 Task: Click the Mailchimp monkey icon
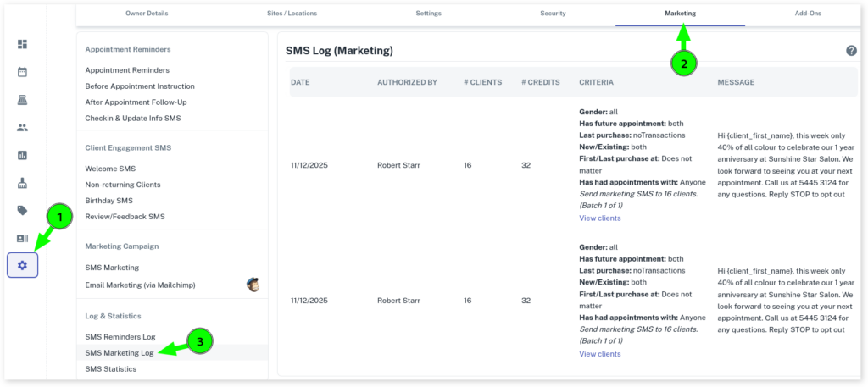coord(253,284)
